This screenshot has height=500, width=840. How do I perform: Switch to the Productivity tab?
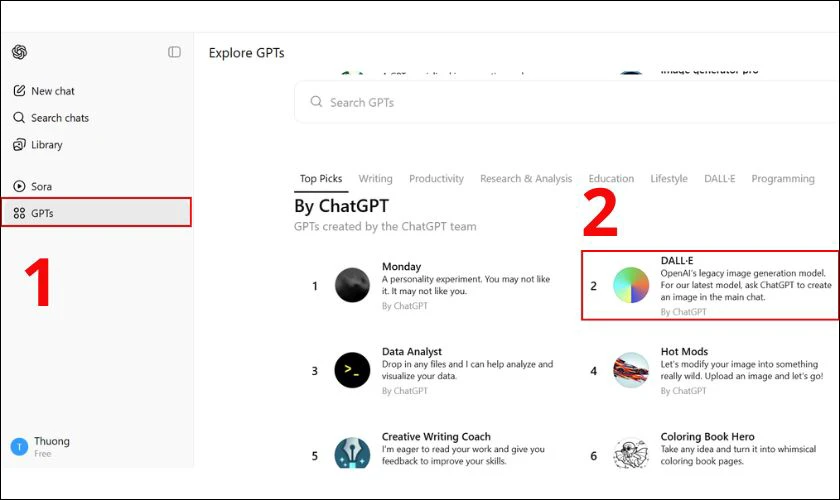pos(436,178)
